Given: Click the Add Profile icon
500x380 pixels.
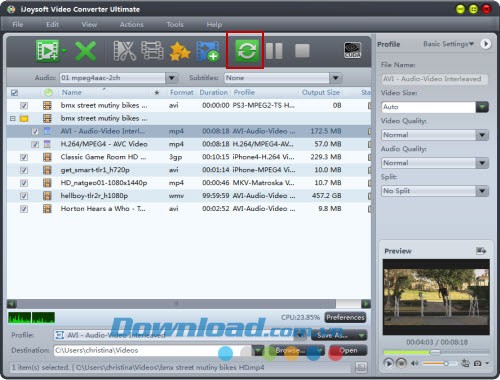Looking at the screenshot, I should point(208,51).
